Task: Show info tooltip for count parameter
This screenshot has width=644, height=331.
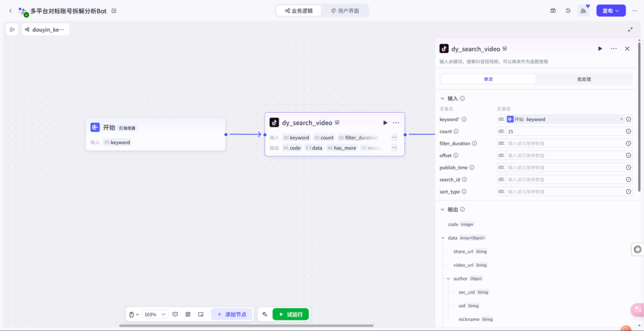Action: pos(456,131)
